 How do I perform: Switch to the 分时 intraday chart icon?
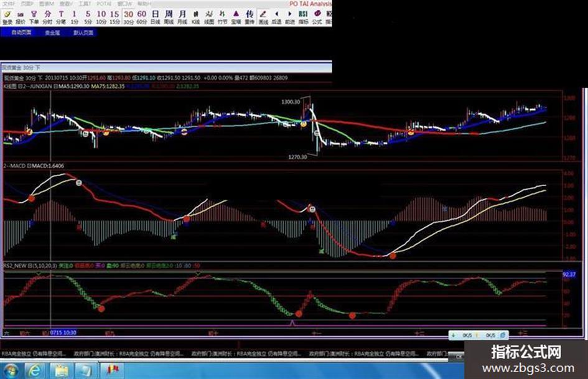click(47, 16)
